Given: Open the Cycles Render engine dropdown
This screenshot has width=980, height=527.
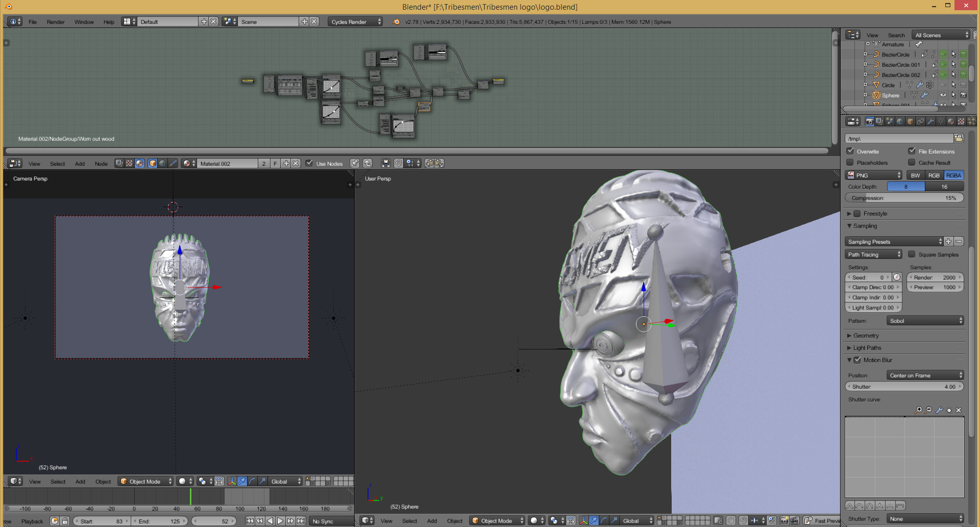Looking at the screenshot, I should click(355, 21).
